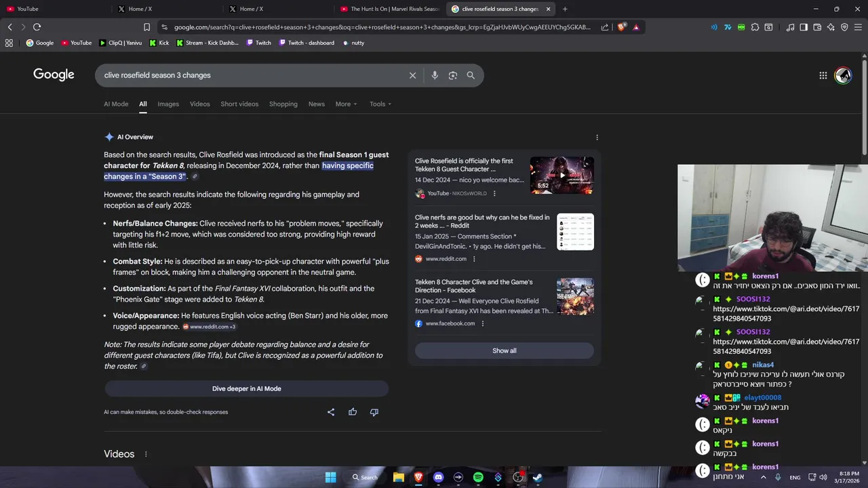Reload the page in the browser
This screenshot has height=488, width=868.
37,27
